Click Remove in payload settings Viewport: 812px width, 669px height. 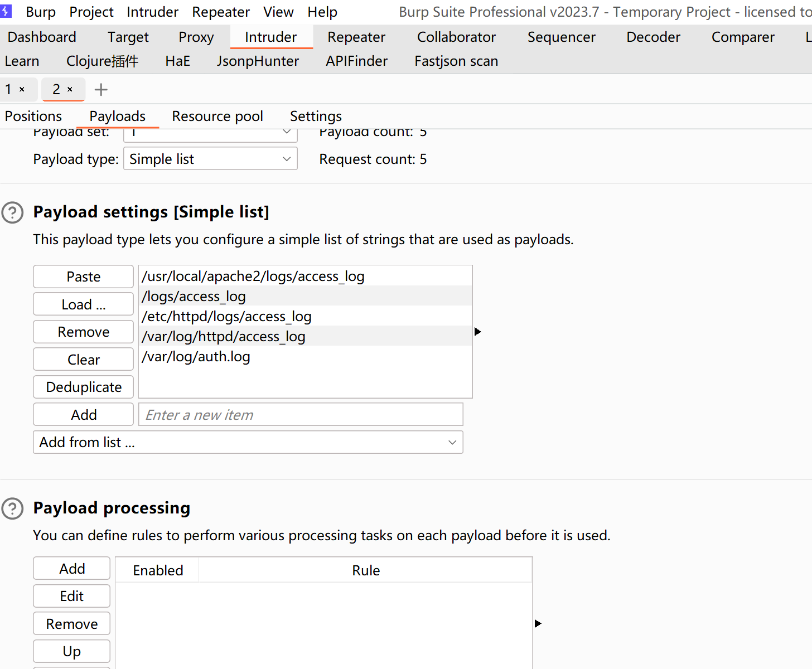(x=83, y=332)
